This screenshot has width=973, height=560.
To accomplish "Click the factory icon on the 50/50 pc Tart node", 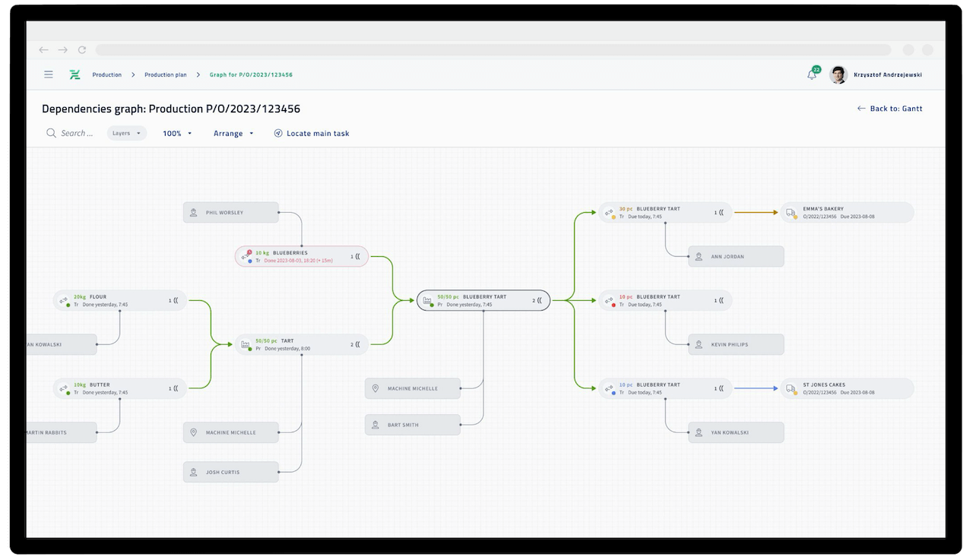I will 244,344.
